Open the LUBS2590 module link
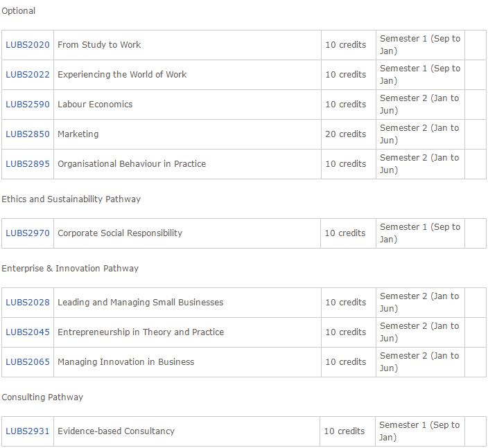The height and width of the screenshot is (448, 488). 28,105
